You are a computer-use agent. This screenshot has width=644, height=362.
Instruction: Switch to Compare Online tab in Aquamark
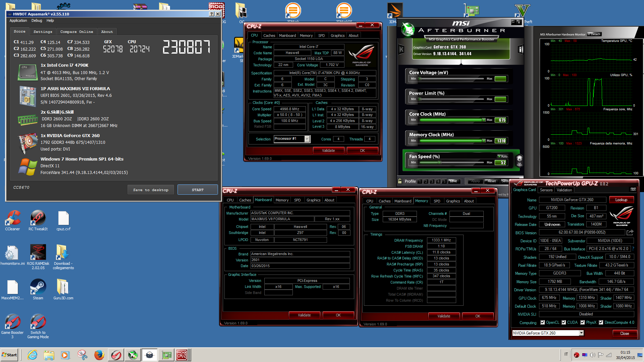tap(76, 32)
